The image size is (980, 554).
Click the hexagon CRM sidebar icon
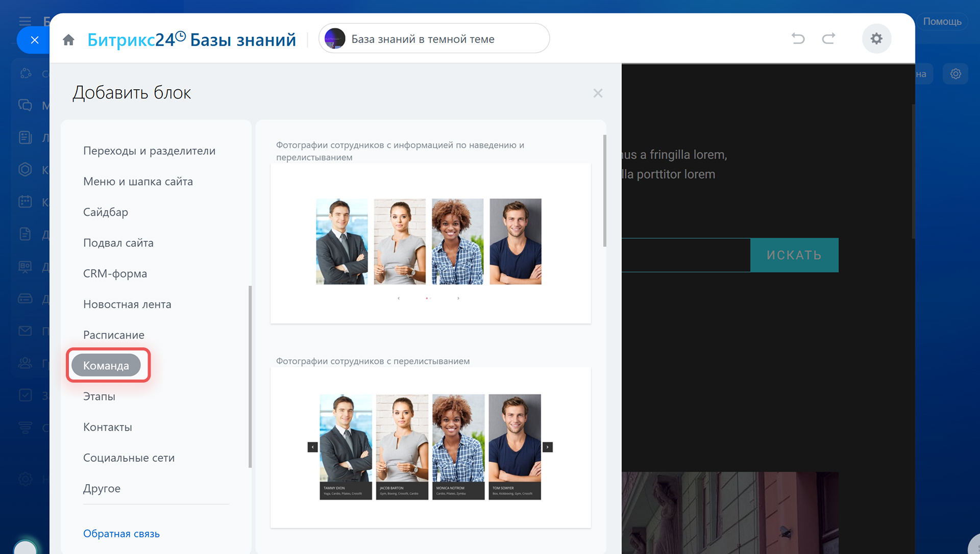25,169
